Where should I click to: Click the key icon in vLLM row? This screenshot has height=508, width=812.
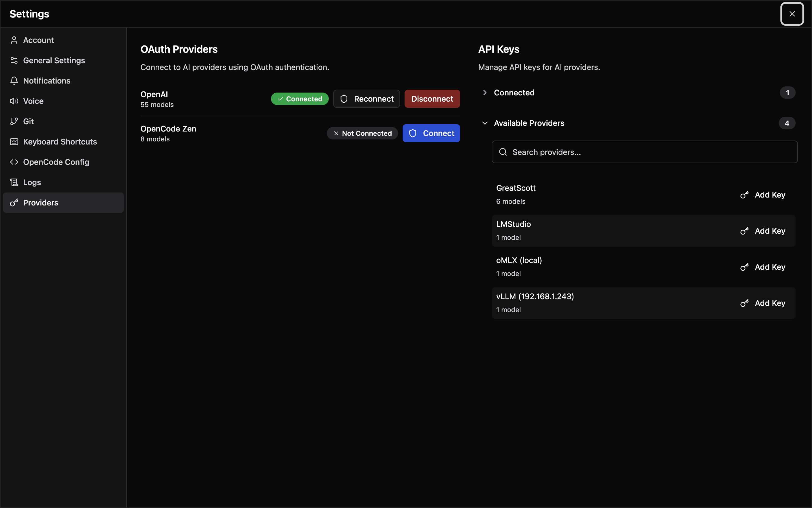coord(744,303)
